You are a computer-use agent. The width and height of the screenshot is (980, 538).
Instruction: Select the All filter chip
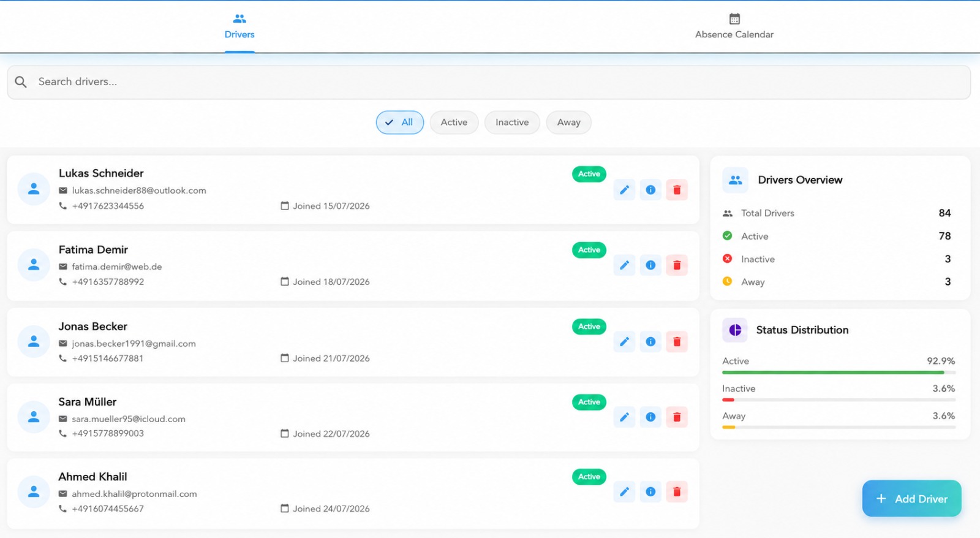click(x=400, y=123)
